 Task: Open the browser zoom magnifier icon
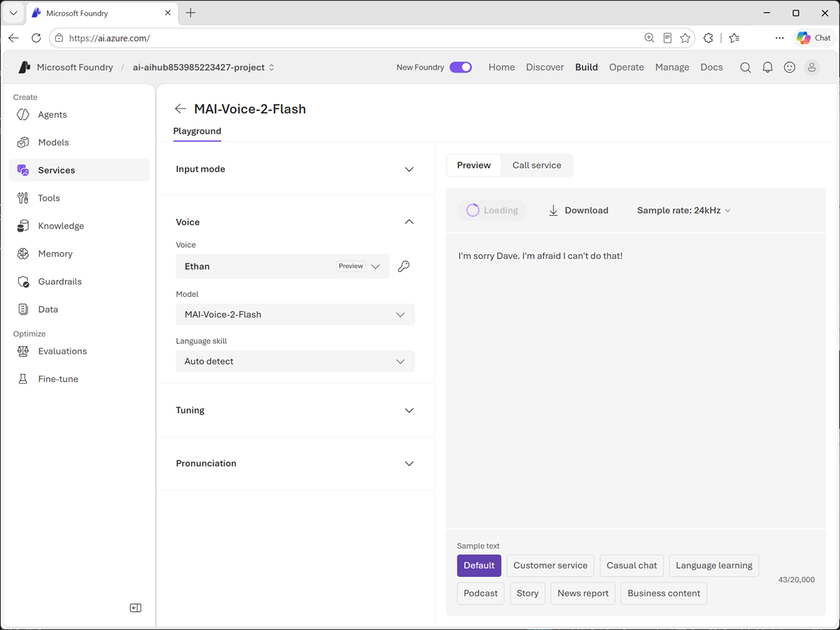[x=649, y=38]
